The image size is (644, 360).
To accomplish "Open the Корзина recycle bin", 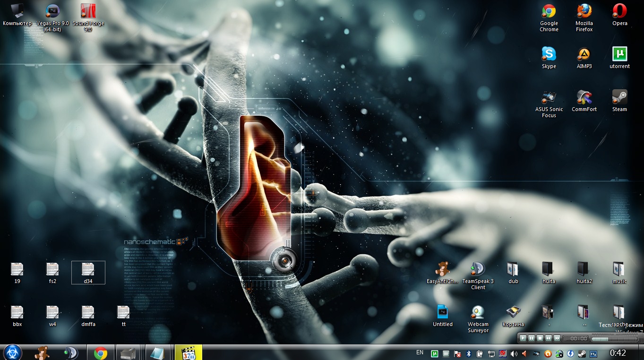I will coord(513,316).
